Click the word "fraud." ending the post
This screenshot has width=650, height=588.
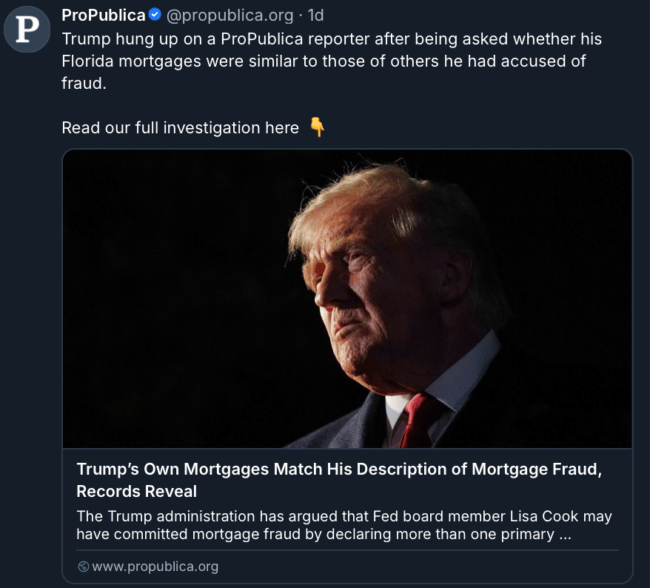pos(84,83)
